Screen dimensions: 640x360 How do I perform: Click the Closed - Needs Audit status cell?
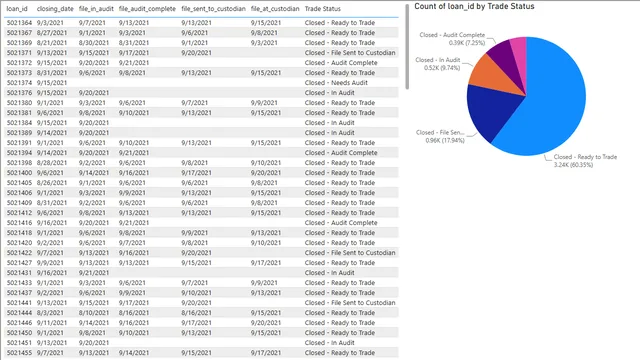(336, 83)
